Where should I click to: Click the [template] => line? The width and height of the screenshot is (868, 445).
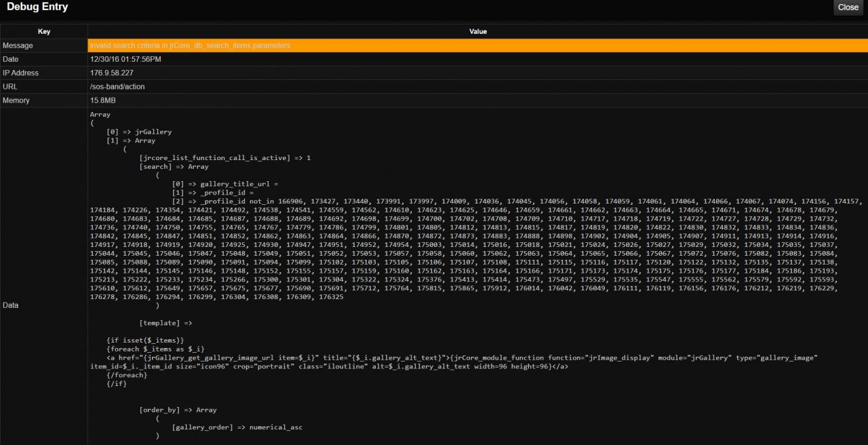tap(165, 323)
